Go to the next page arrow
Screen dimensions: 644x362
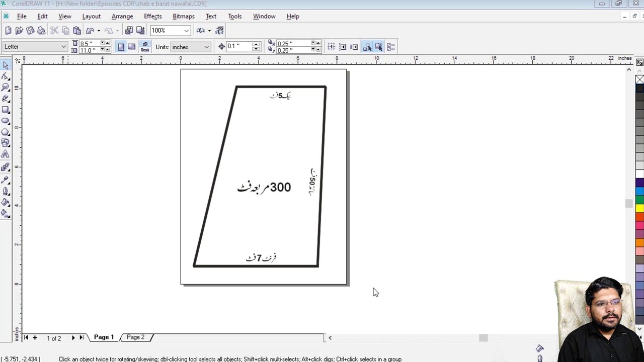tap(73, 338)
